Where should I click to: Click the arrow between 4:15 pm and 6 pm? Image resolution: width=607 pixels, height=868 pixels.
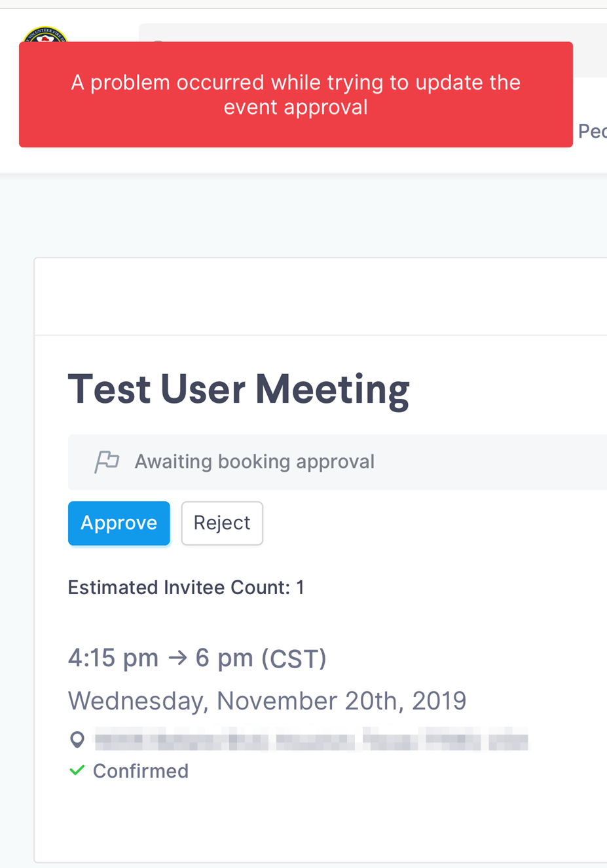(x=177, y=658)
